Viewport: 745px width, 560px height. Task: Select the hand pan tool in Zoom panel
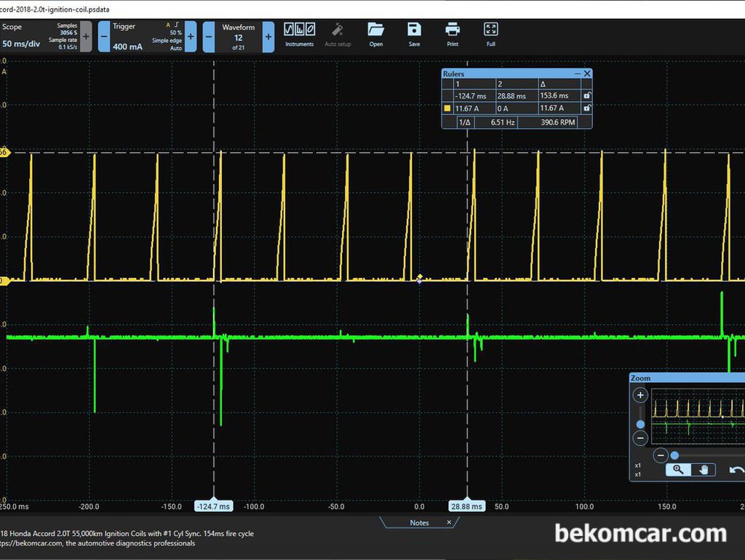click(x=704, y=470)
